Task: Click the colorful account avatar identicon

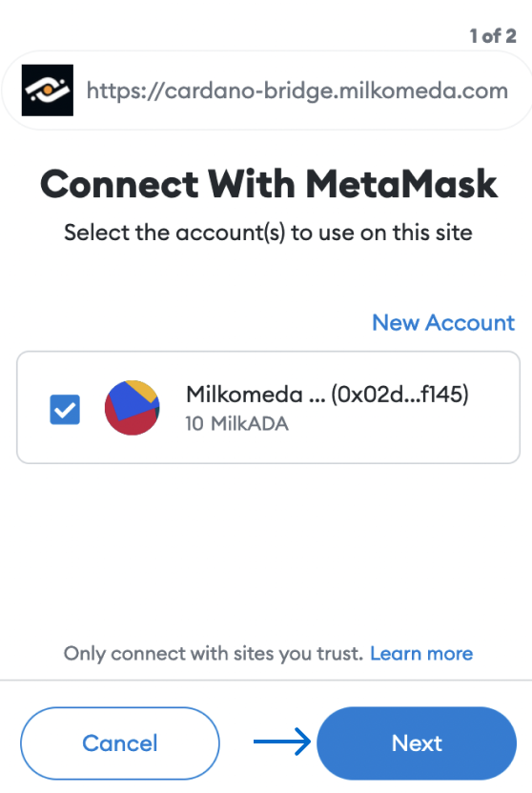Action: pyautogui.click(x=133, y=408)
